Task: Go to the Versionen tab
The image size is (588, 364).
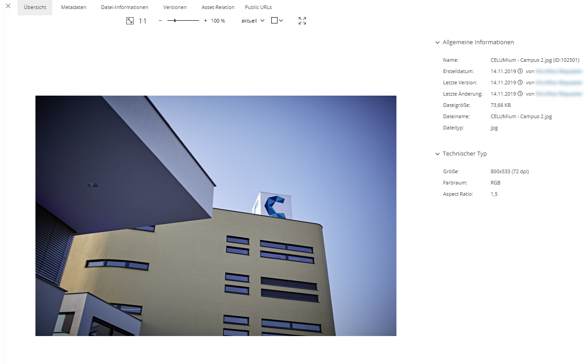Action: [175, 7]
